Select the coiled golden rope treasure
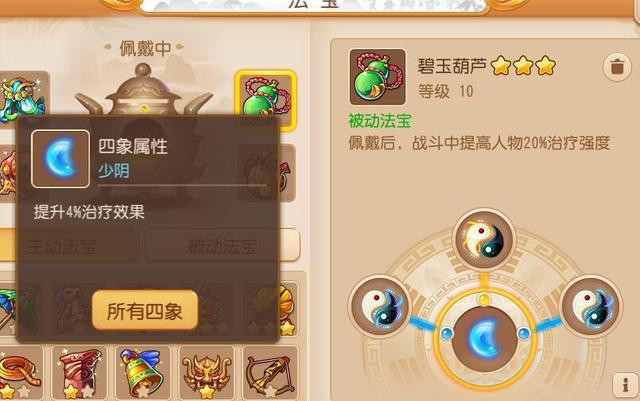Screen dimensions: 640x401 point(20,372)
